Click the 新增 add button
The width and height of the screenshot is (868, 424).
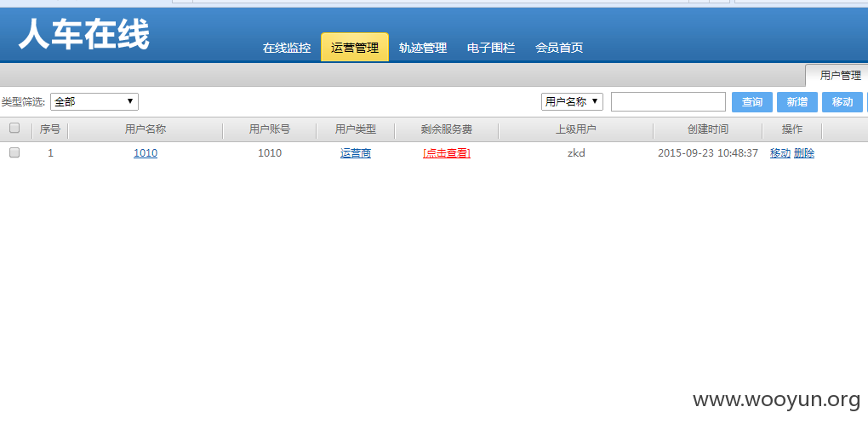(x=797, y=102)
